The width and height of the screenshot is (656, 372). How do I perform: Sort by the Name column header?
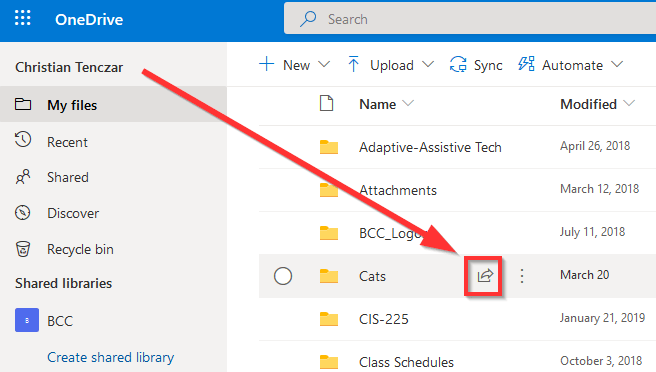[x=377, y=104]
